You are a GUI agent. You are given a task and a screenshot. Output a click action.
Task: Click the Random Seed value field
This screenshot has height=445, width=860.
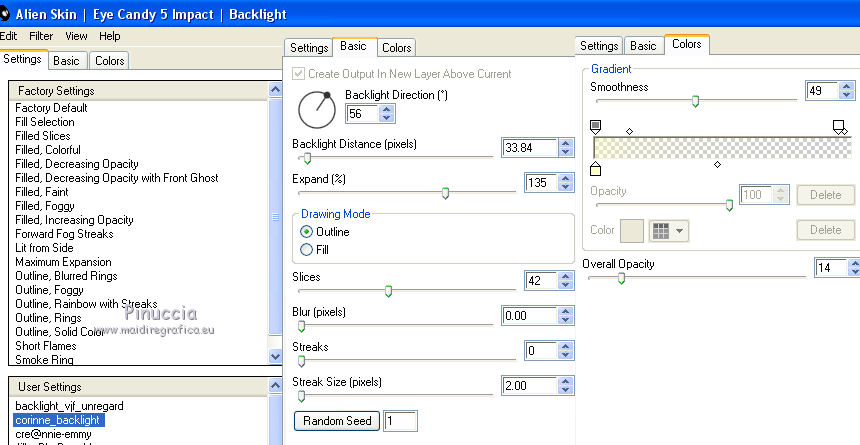tap(400, 421)
